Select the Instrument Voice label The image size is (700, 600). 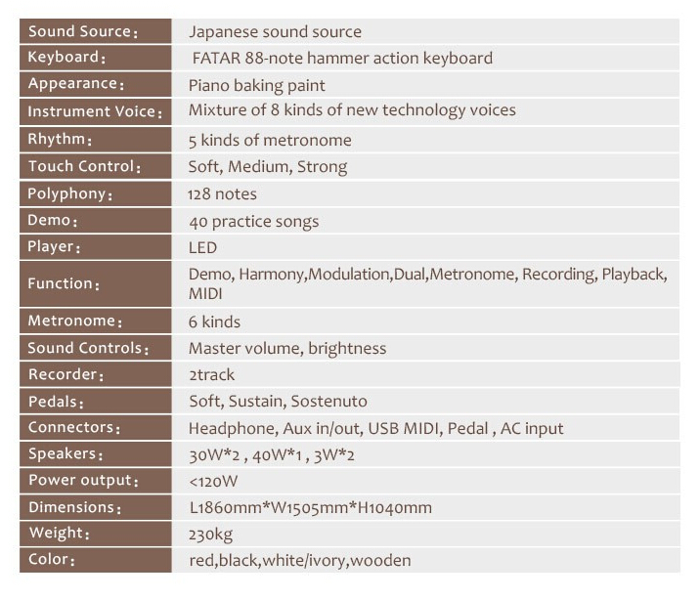94,111
